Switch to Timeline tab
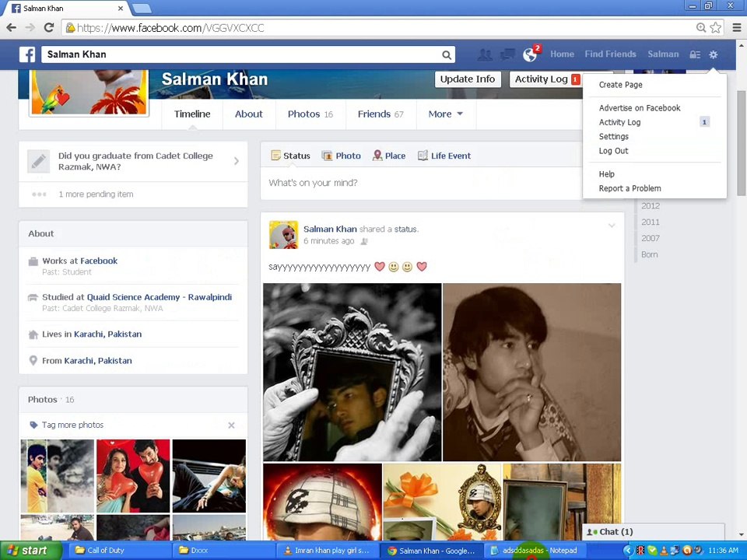747x560 pixels. (192, 114)
